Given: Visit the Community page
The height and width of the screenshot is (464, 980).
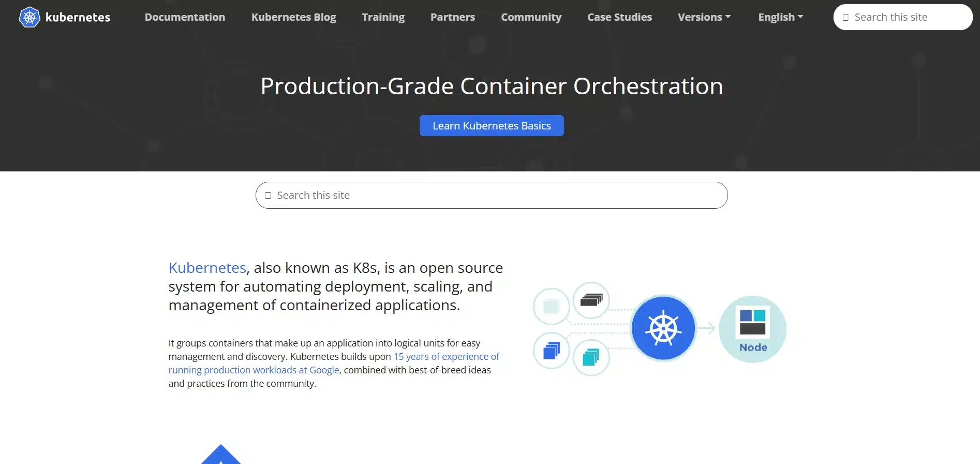Looking at the screenshot, I should (531, 17).
